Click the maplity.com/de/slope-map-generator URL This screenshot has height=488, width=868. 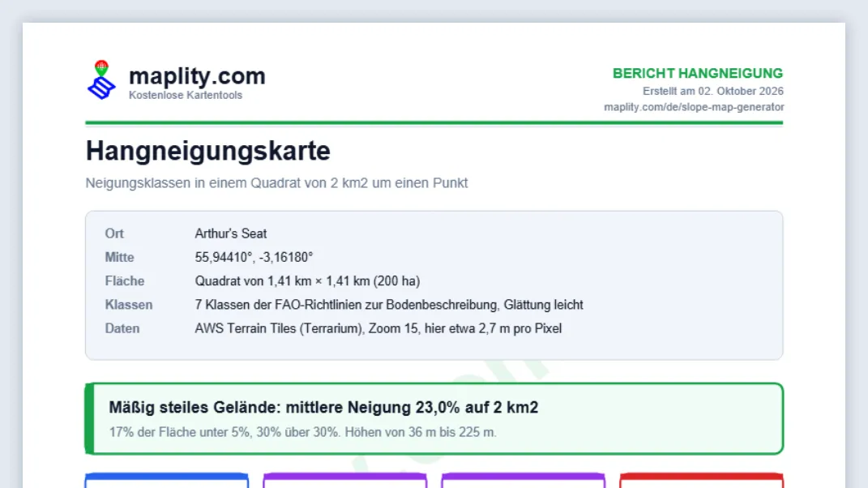694,107
